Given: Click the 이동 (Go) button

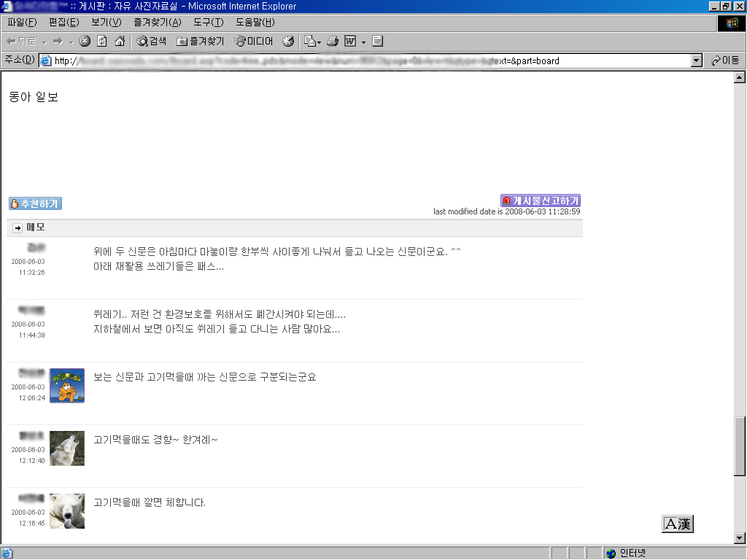Looking at the screenshot, I should pyautogui.click(x=725, y=61).
